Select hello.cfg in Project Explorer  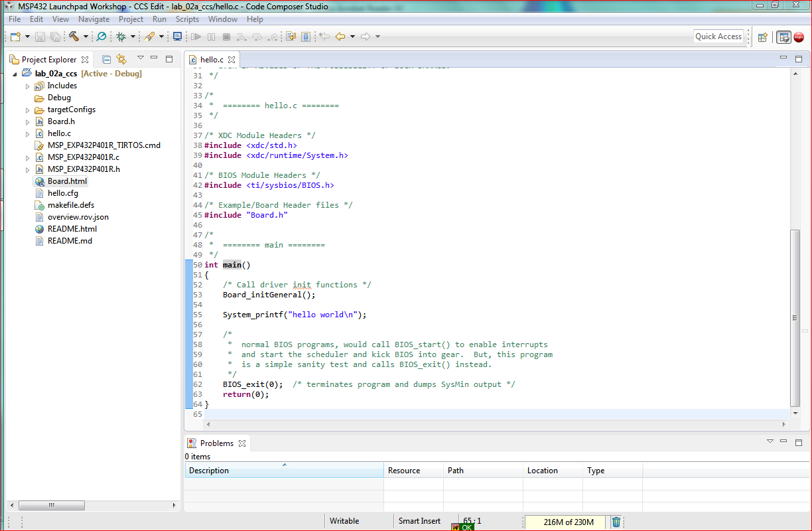pos(62,193)
